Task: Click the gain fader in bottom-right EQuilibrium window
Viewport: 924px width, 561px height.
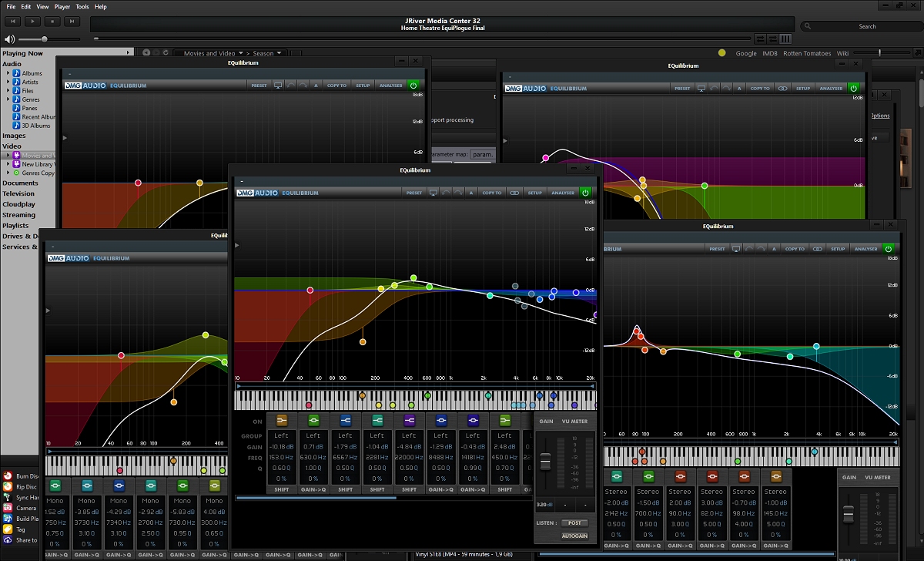Action: click(x=849, y=513)
